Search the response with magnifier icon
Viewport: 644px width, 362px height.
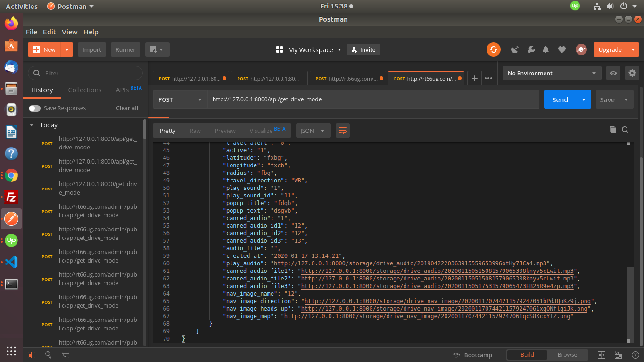625,130
